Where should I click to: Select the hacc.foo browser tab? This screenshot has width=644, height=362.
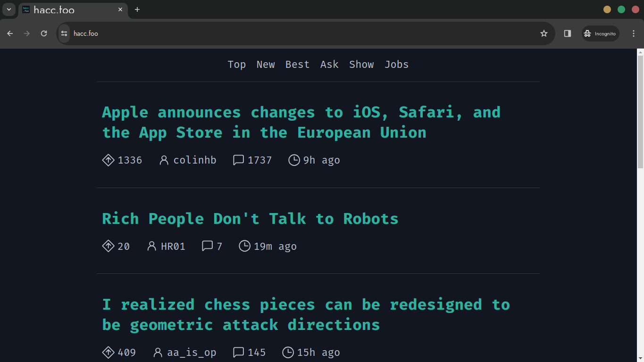[x=73, y=9]
